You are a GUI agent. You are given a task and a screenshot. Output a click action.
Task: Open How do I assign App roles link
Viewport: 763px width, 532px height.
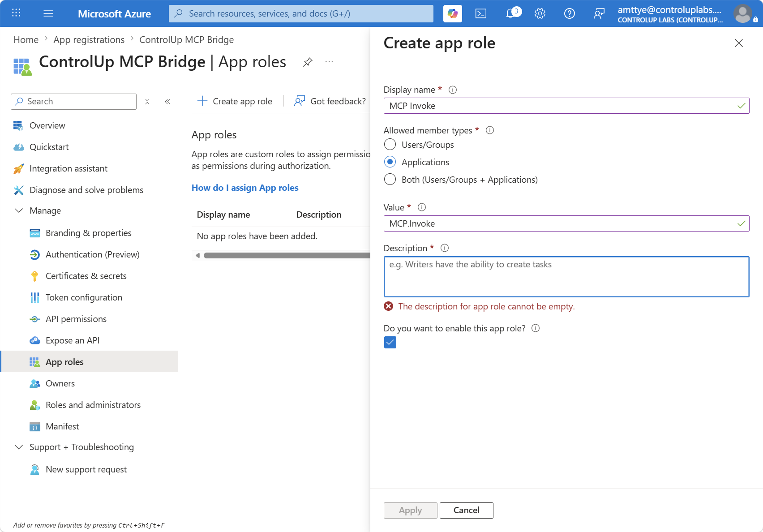pos(245,188)
